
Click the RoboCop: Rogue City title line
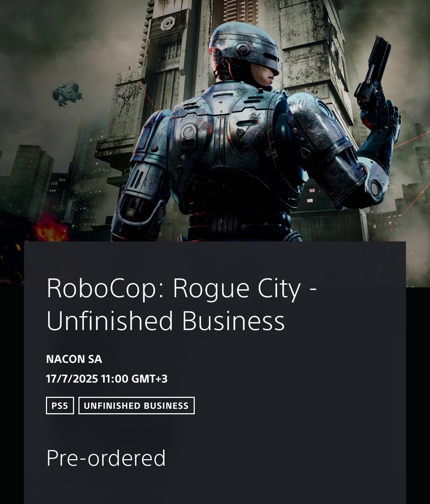[x=181, y=288]
